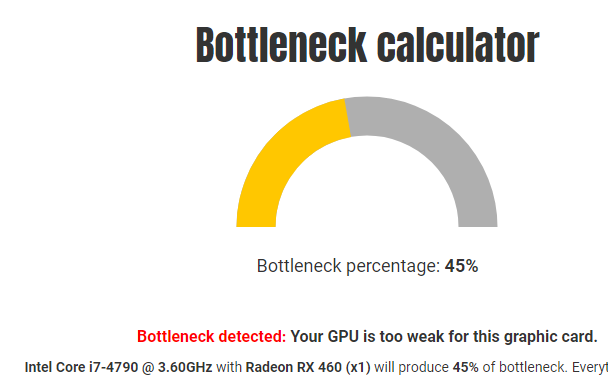The image size is (608, 380).
Task: Click 'graphic card' in the warning message
Action: pyautogui.click(x=551, y=336)
